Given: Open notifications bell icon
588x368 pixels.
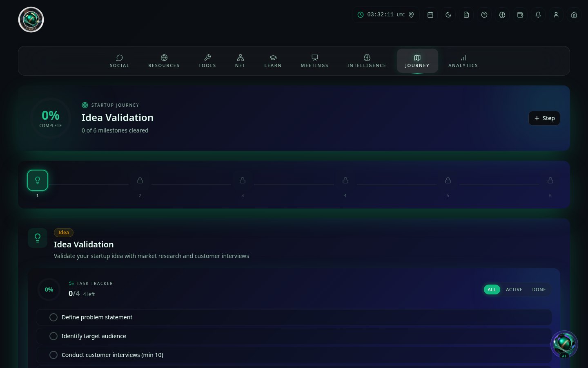Looking at the screenshot, I should coord(538,15).
